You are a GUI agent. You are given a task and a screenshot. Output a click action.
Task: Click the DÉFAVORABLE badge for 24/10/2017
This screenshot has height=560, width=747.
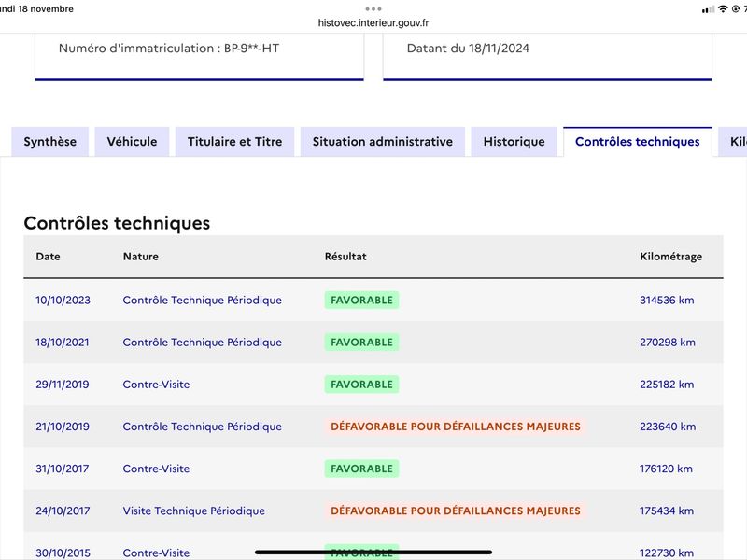tap(456, 511)
